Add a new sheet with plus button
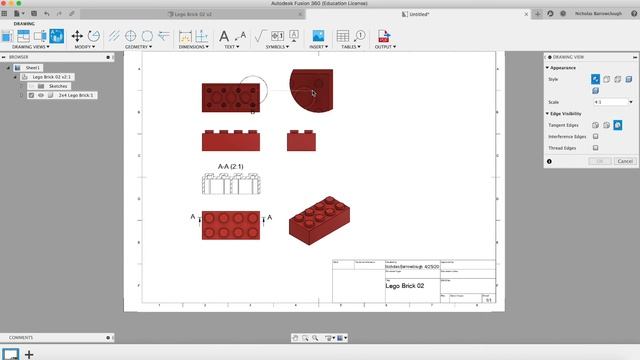 29,354
